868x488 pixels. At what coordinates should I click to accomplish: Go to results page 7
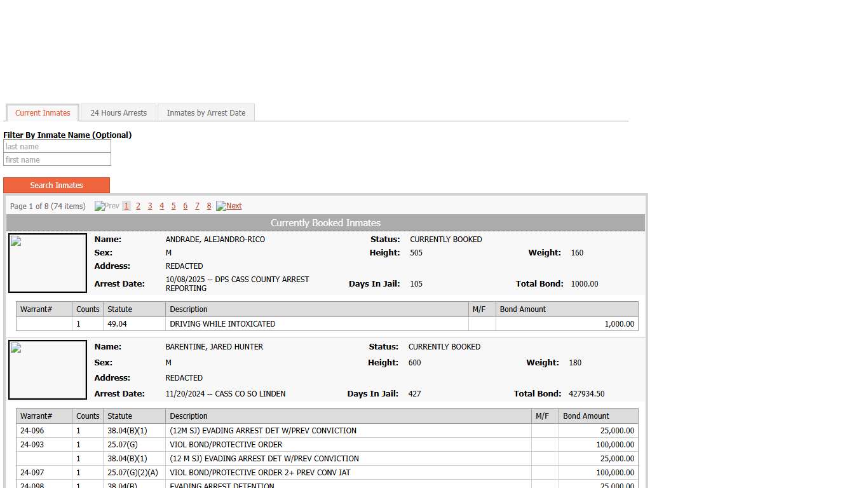(197, 206)
